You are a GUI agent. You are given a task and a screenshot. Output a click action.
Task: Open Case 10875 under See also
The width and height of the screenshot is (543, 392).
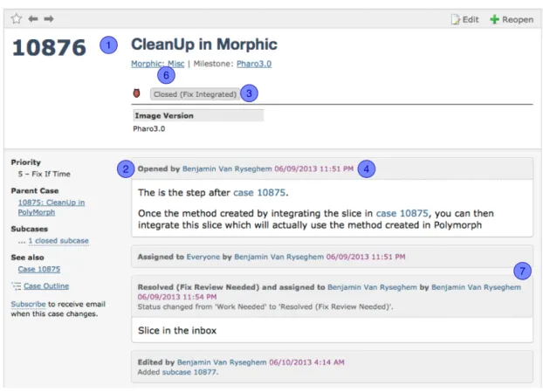click(x=39, y=269)
